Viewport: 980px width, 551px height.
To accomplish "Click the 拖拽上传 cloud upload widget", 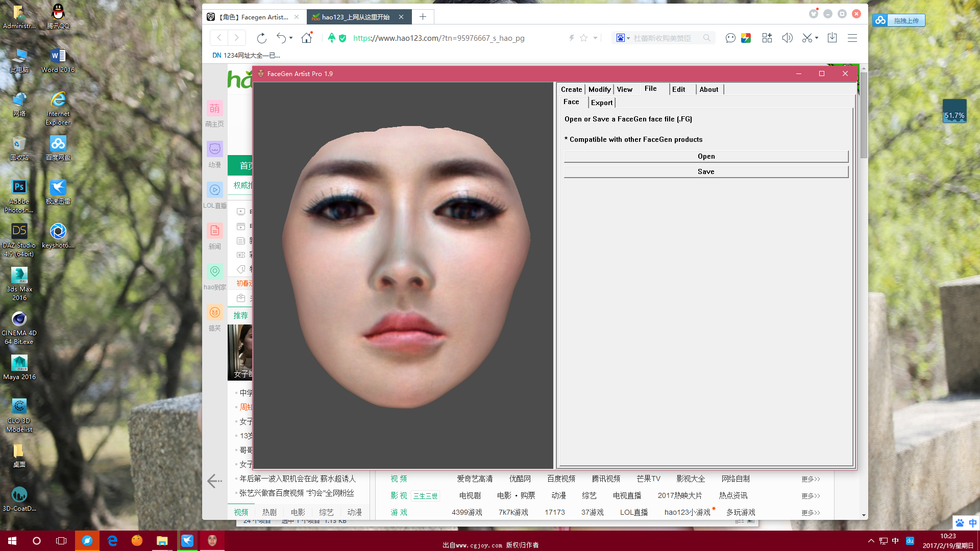I will click(x=899, y=20).
